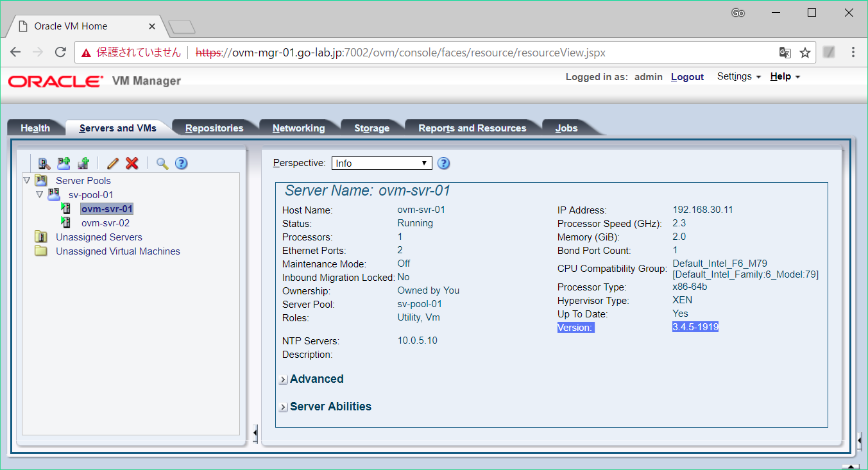Viewport: 868px width, 470px height.
Task: Expand the Advanced section
Action: tap(284, 380)
